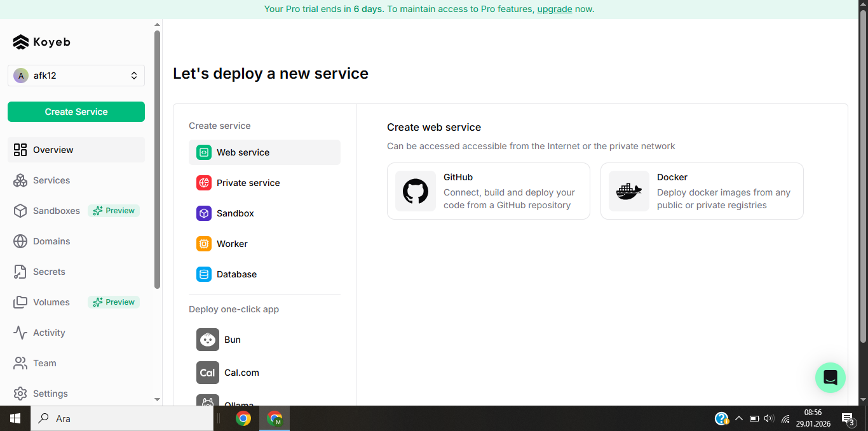This screenshot has height=431, width=868.
Task: Click the Docker whale icon
Action: tap(629, 191)
